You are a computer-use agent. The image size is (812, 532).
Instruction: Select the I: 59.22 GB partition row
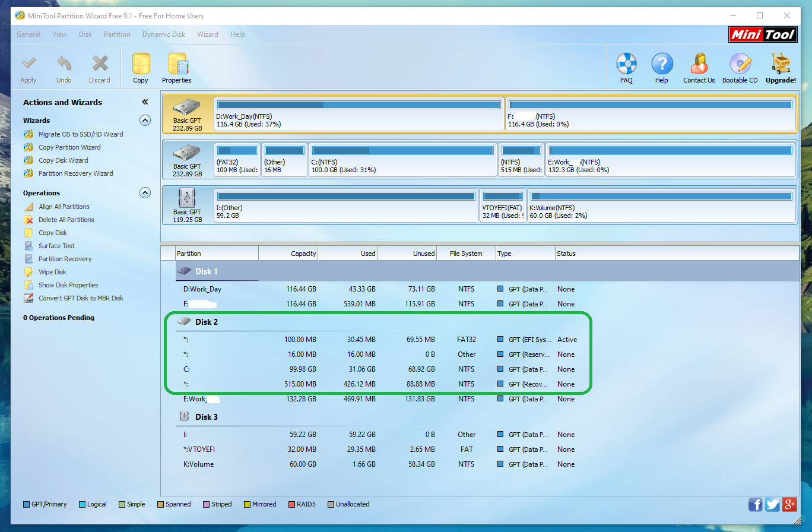(487, 435)
